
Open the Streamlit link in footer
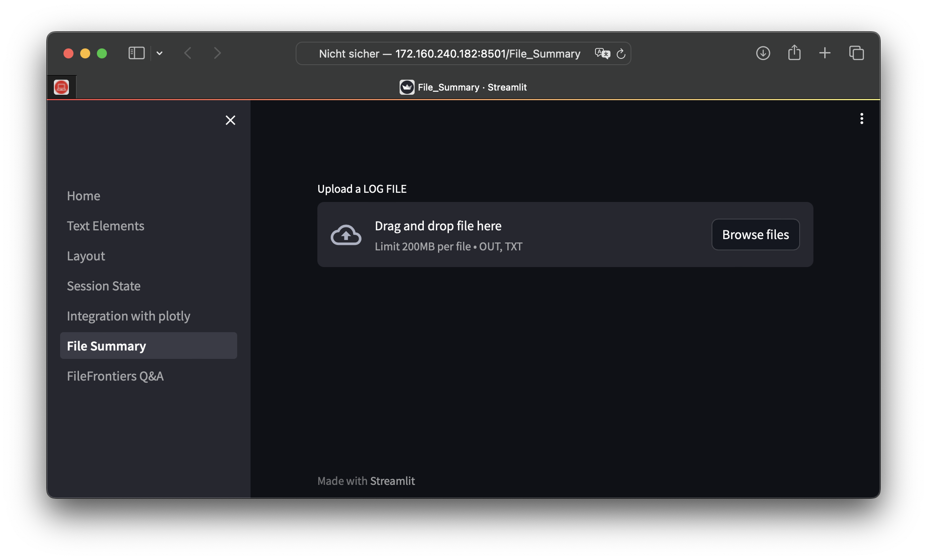pos(392,481)
